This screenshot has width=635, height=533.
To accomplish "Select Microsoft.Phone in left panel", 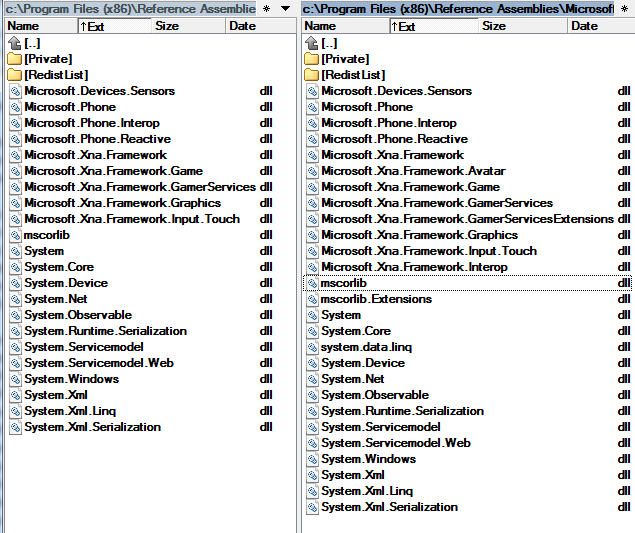I will tap(70, 107).
